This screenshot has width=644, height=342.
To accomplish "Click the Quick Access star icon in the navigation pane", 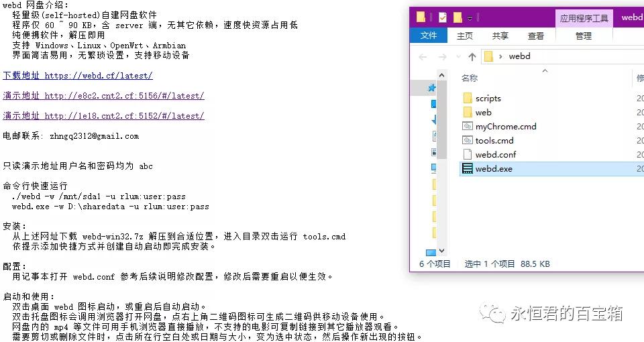I will pyautogui.click(x=431, y=87).
